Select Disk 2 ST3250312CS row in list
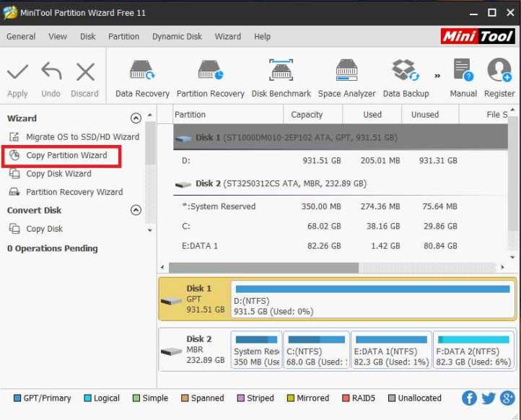 click(341, 183)
